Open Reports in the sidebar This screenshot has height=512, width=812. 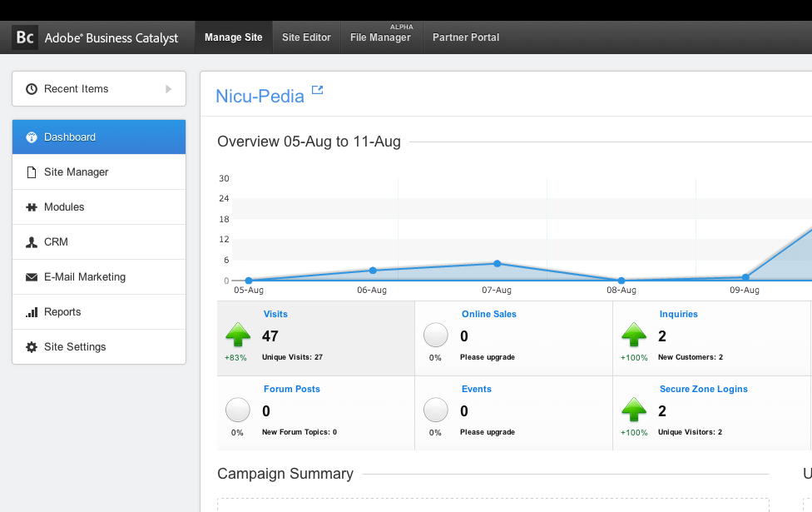(x=99, y=312)
